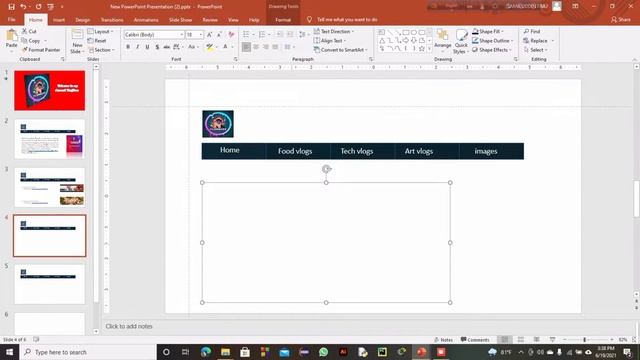Click the Home item in slide navigation bar
The width and height of the screenshot is (640, 360).
230,150
